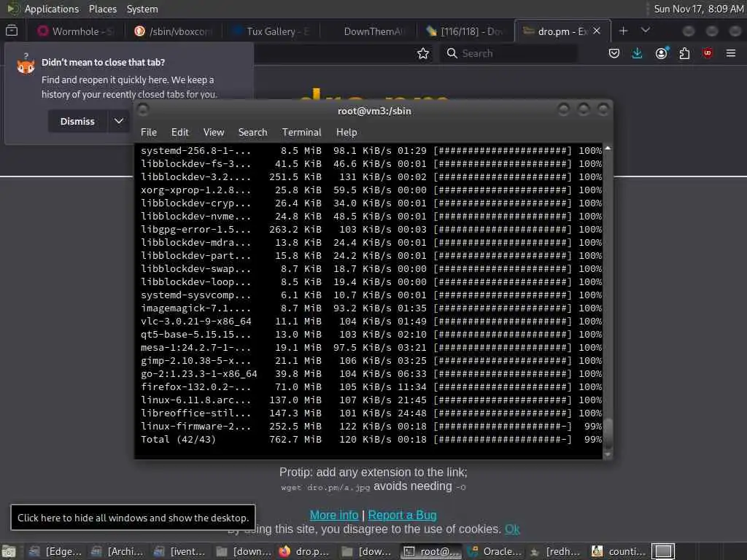The image size is (747, 560).
Task: Switch to Wormhole tab
Action: pos(77,31)
